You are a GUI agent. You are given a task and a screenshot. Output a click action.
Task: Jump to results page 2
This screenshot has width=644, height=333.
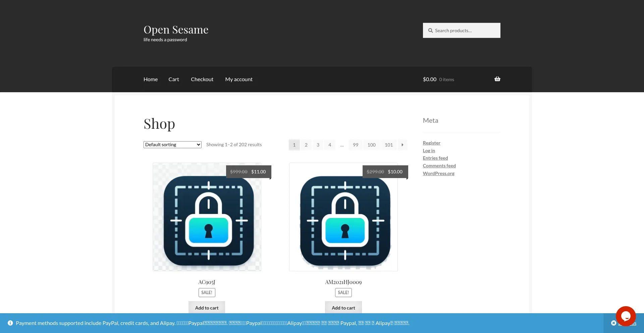306,145
